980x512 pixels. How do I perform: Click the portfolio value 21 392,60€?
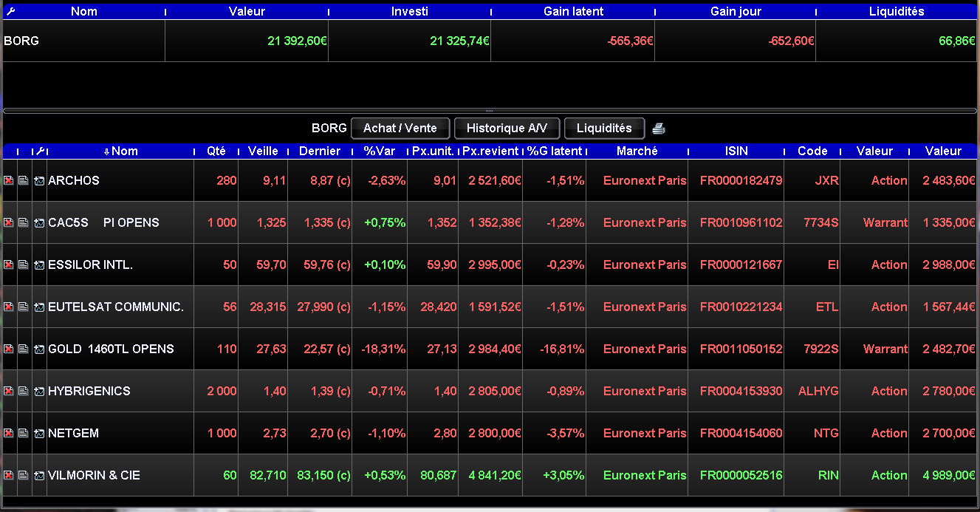coord(298,41)
